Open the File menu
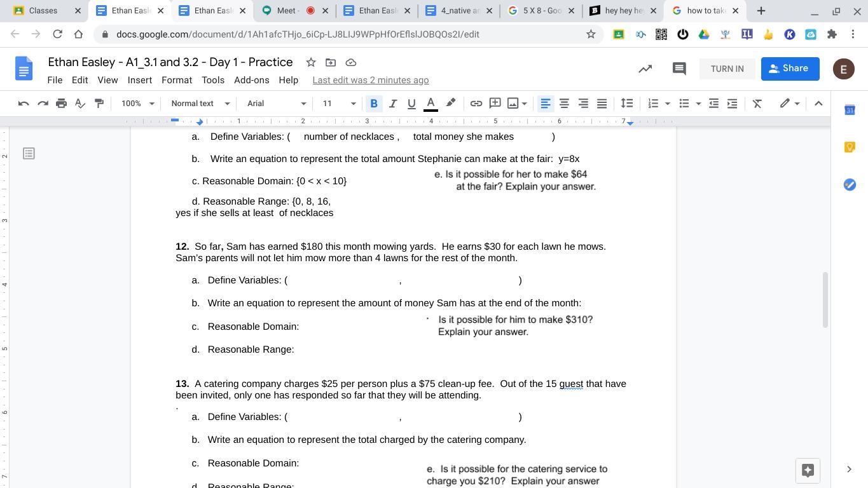The image size is (868, 488). click(55, 80)
